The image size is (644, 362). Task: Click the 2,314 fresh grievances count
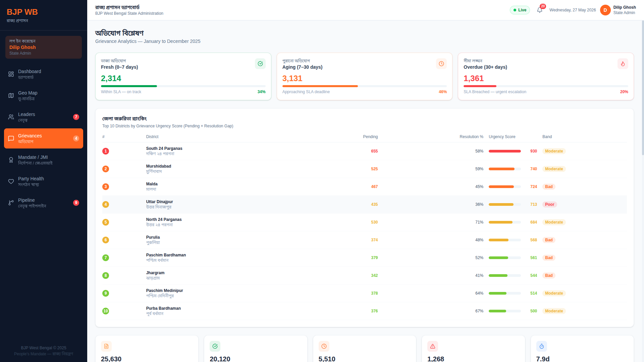coord(111,78)
